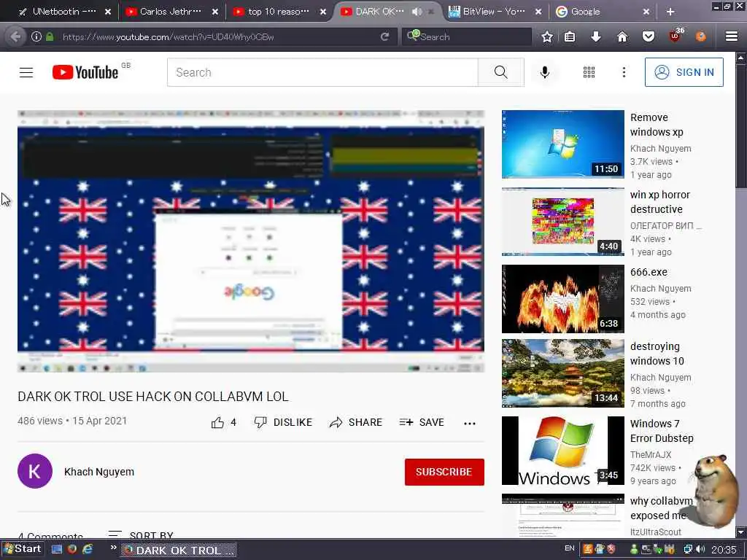This screenshot has width=747, height=560.
Task: Click the green padlock security icon
Action: click(x=50, y=36)
